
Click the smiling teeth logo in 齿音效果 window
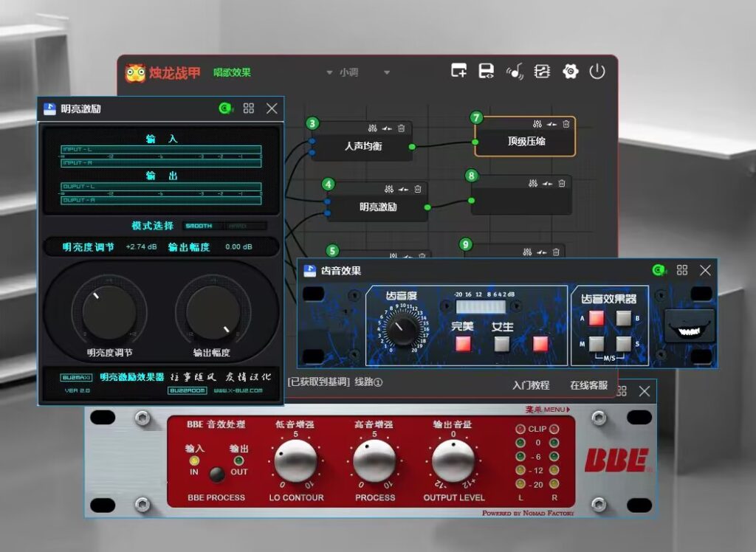690,326
